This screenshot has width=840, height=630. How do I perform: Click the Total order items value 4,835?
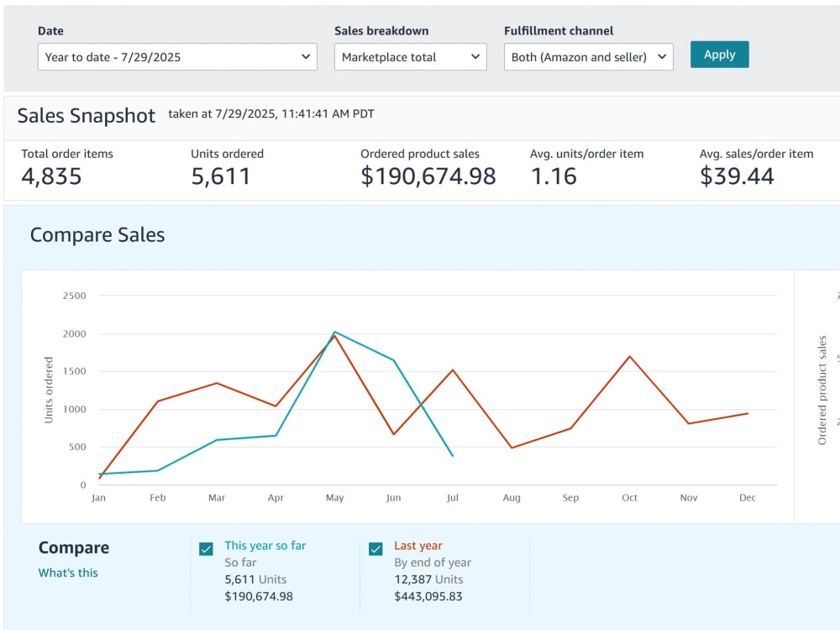tap(51, 176)
